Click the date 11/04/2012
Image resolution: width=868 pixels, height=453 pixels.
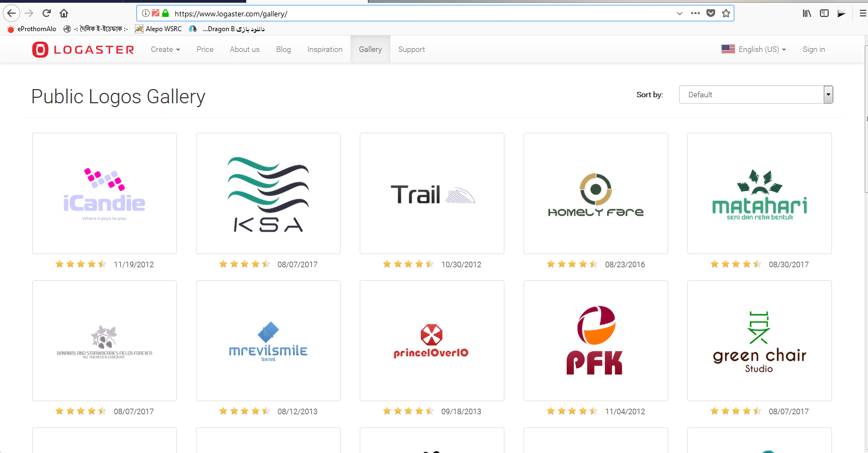[625, 411]
